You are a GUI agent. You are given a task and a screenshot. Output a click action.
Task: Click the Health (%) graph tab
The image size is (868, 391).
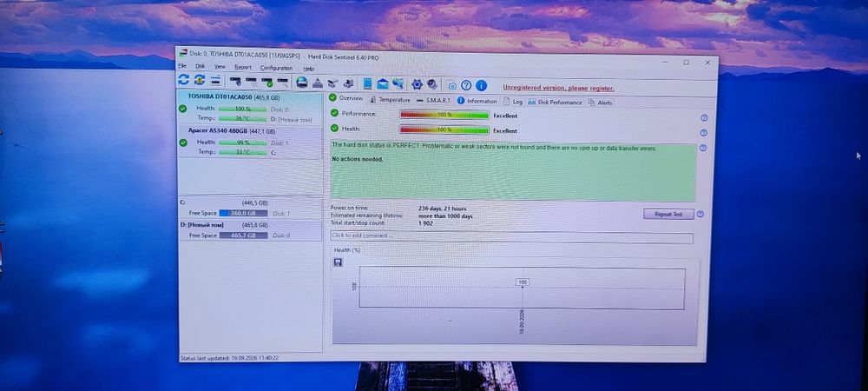click(x=347, y=250)
